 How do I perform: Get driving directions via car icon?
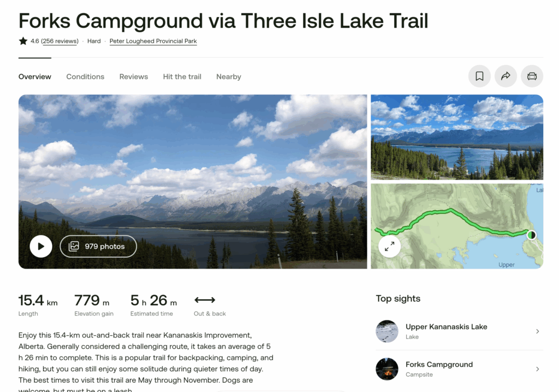point(532,76)
